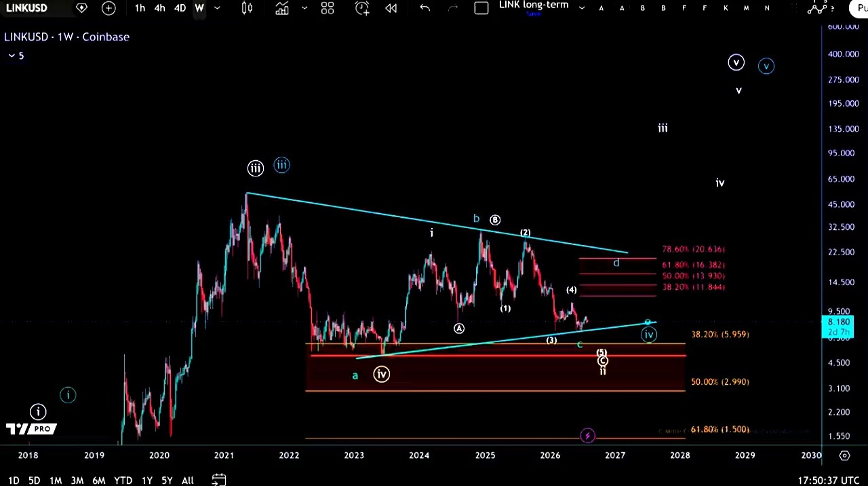
Task: Click the 400.000 price axis value
Action: point(843,54)
